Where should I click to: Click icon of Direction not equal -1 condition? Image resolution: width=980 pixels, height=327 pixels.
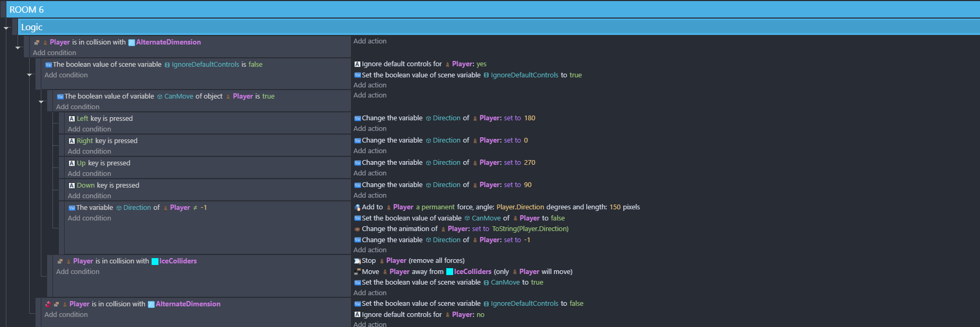point(72,208)
